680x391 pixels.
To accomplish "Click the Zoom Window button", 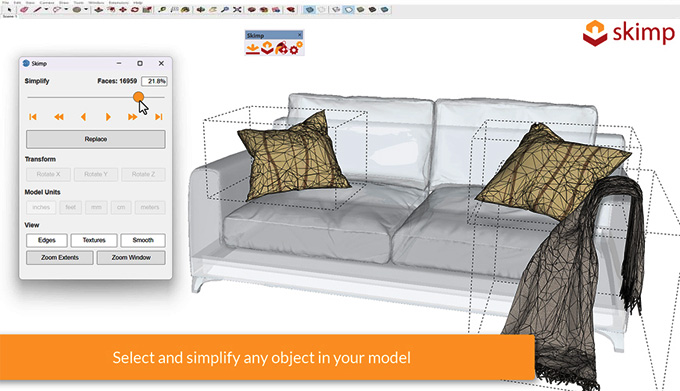I will coord(131,257).
